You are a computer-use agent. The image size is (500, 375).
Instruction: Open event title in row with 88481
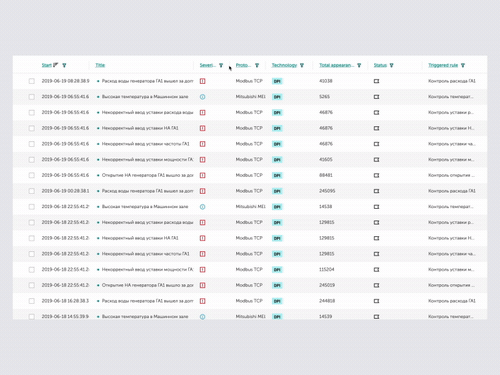pos(147,175)
